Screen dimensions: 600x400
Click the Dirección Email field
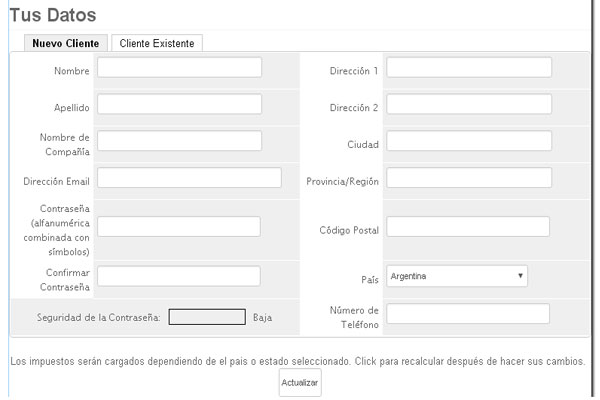(189, 178)
